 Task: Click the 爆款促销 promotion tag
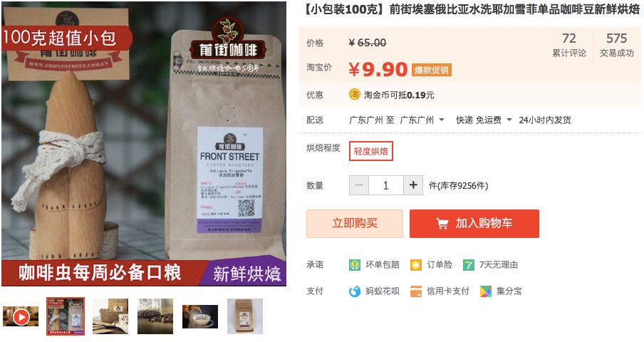tap(431, 71)
